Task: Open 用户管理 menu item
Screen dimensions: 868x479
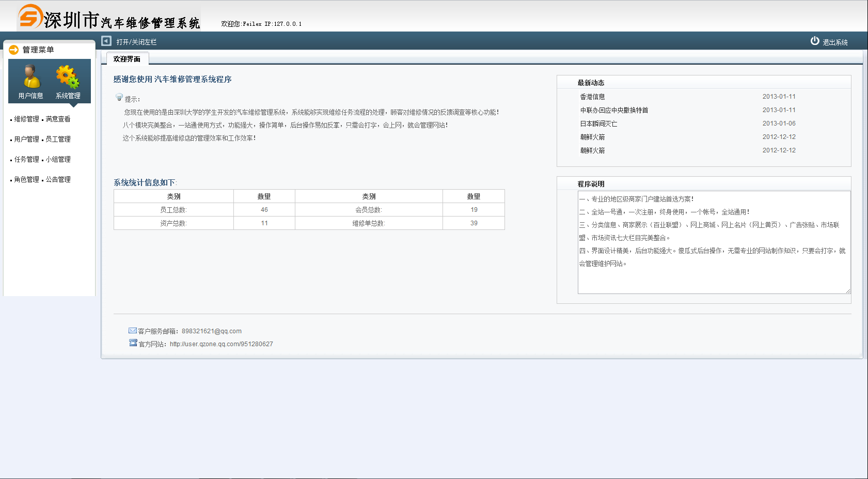Action: point(26,139)
